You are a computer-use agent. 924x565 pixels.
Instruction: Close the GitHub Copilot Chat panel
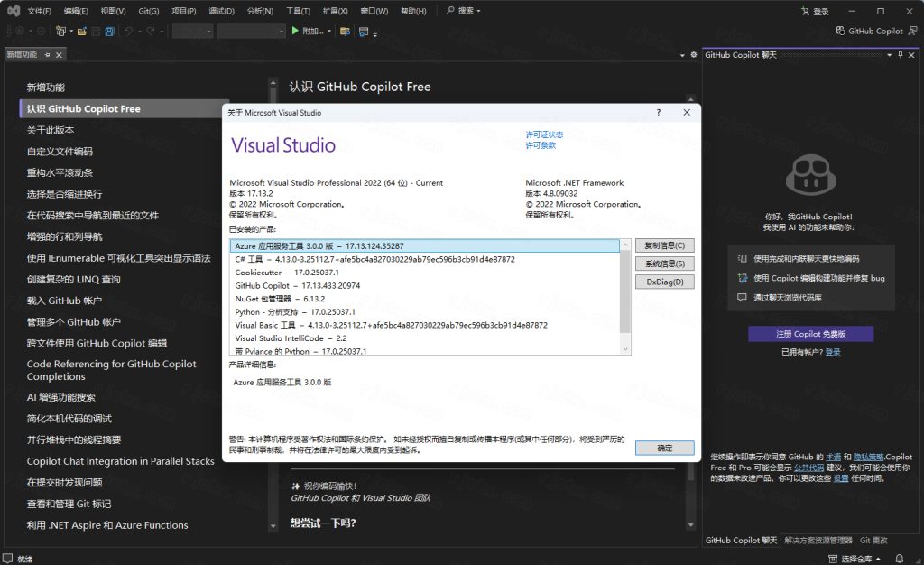pyautogui.click(x=911, y=55)
